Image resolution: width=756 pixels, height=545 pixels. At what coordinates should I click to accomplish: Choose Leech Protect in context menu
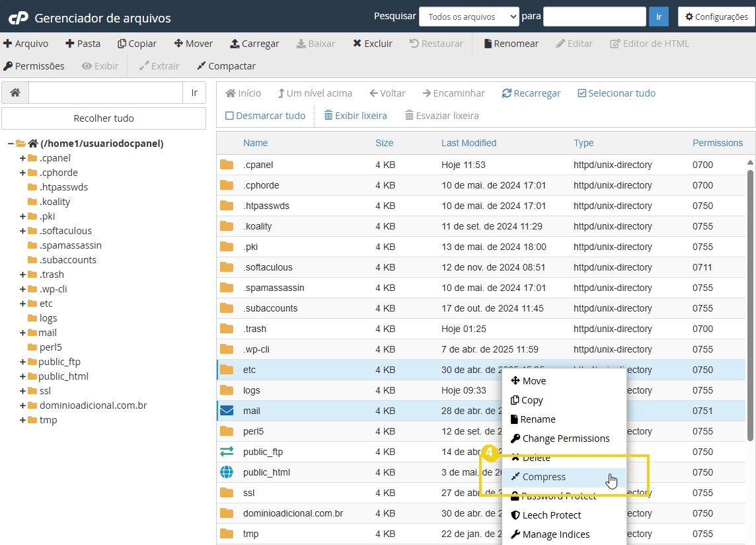click(x=564, y=515)
